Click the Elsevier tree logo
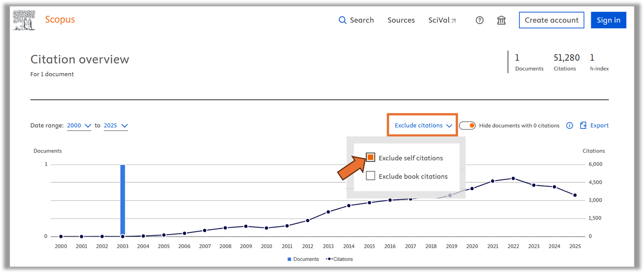The image size is (644, 273). point(24,20)
